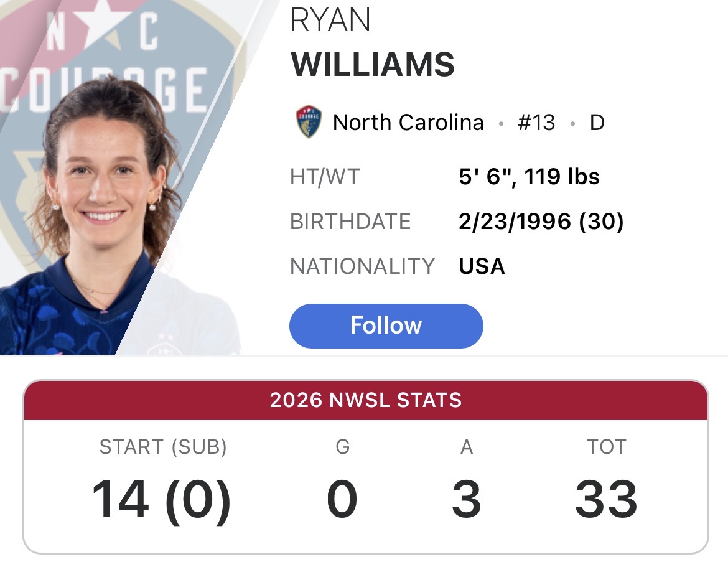
Task: Click the WILLIAMS last name heading
Action: pyautogui.click(x=372, y=64)
